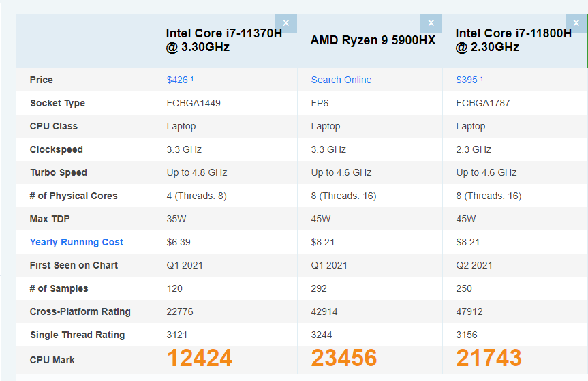Remove AMD Ryzen 9 5900HX column with X
588x381 pixels.
(x=431, y=23)
